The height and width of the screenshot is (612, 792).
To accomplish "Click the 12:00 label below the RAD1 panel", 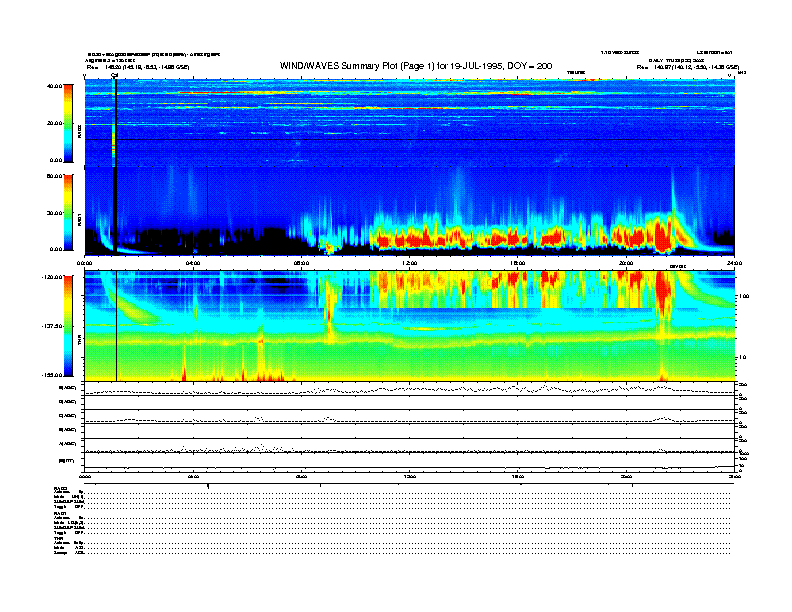I will click(x=409, y=263).
